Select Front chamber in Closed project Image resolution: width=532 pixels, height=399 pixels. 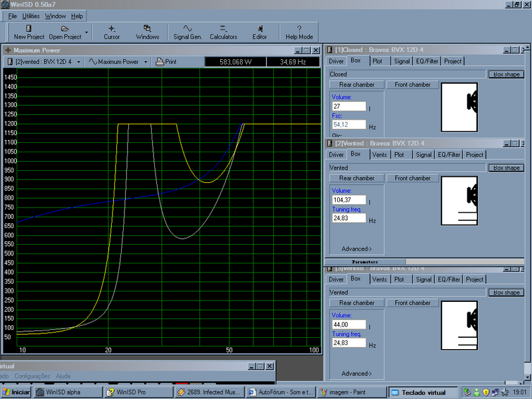tap(412, 84)
